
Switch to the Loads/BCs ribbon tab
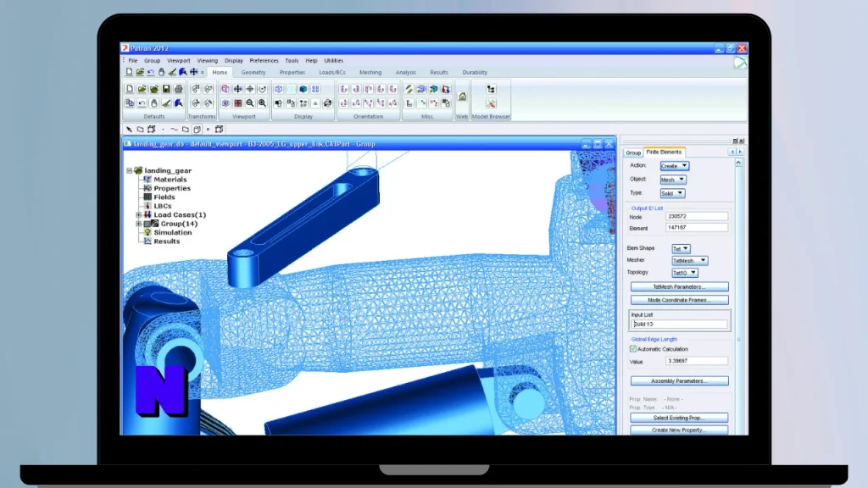coord(332,73)
